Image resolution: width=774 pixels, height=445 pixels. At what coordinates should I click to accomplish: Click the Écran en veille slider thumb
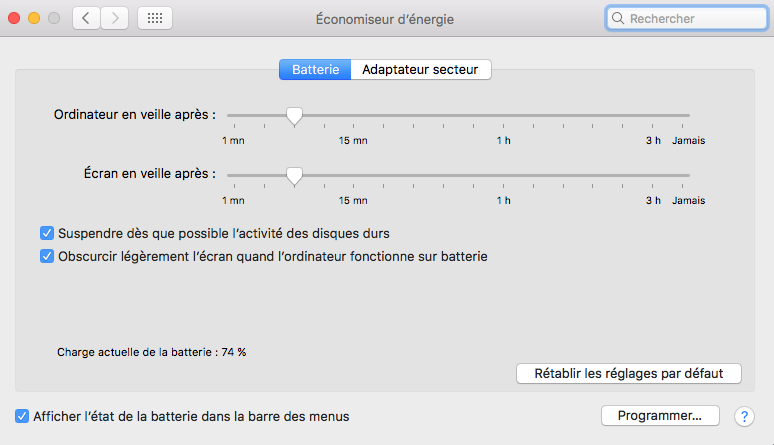[x=294, y=176]
